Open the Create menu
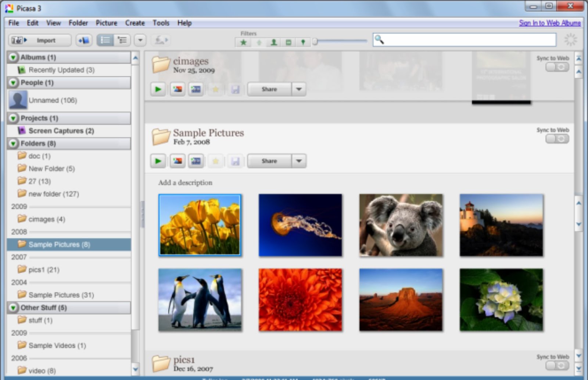This screenshot has height=380, width=588. click(x=134, y=23)
